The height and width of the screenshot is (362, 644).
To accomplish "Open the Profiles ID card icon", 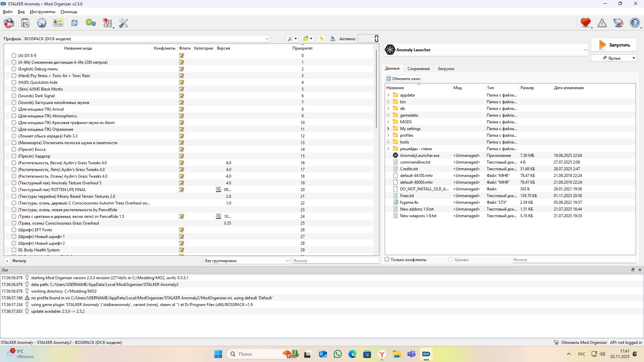I will [x=58, y=23].
